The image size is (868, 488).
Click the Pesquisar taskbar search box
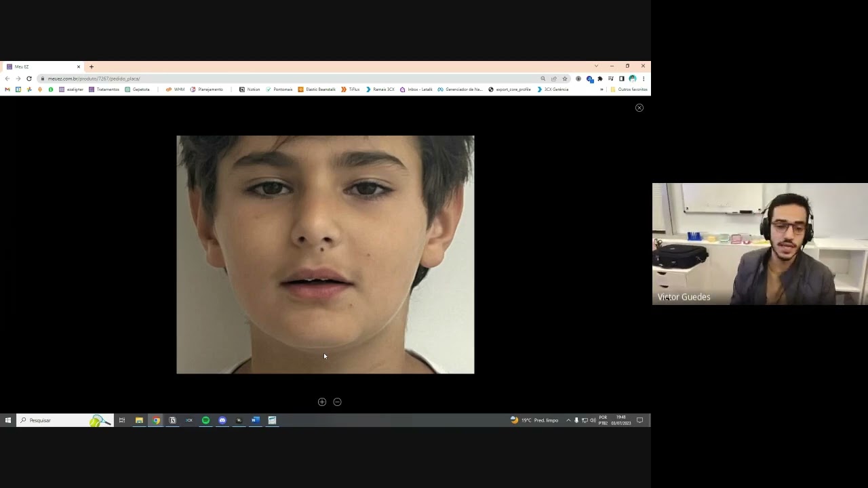coord(64,420)
